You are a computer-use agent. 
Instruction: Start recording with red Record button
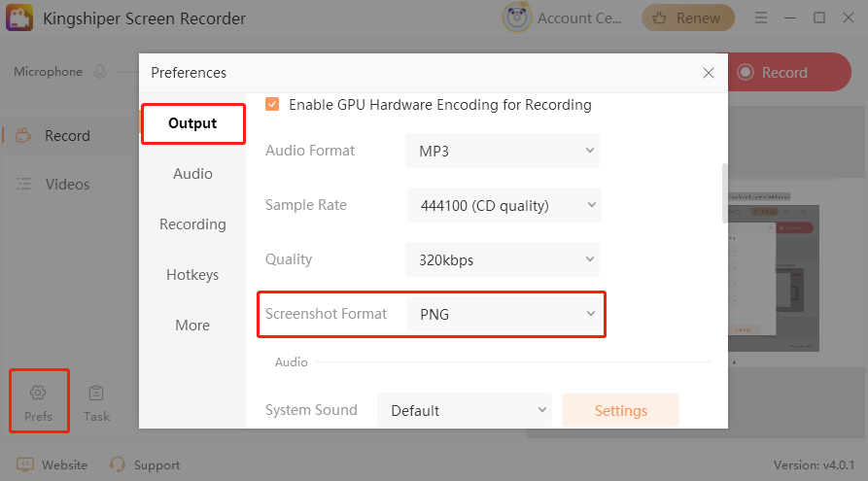[x=787, y=72]
